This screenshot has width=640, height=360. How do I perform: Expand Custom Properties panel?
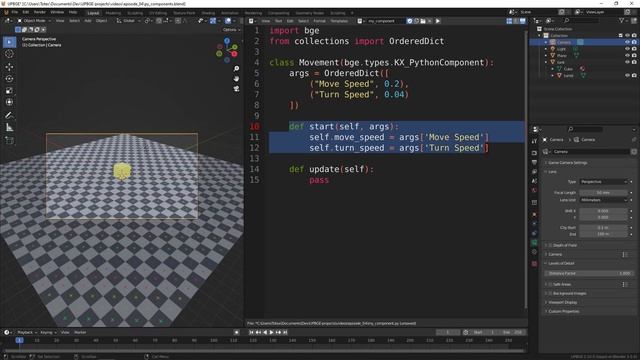(x=563, y=311)
